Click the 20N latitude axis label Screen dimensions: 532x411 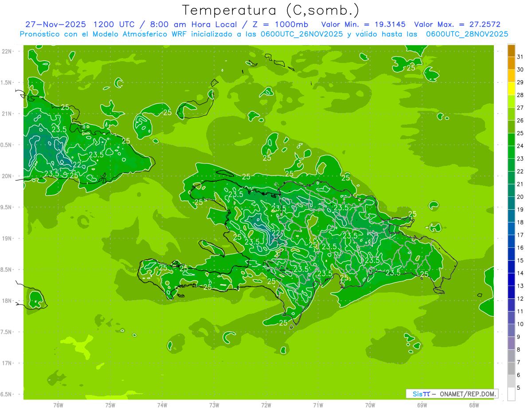pyautogui.click(x=7, y=176)
